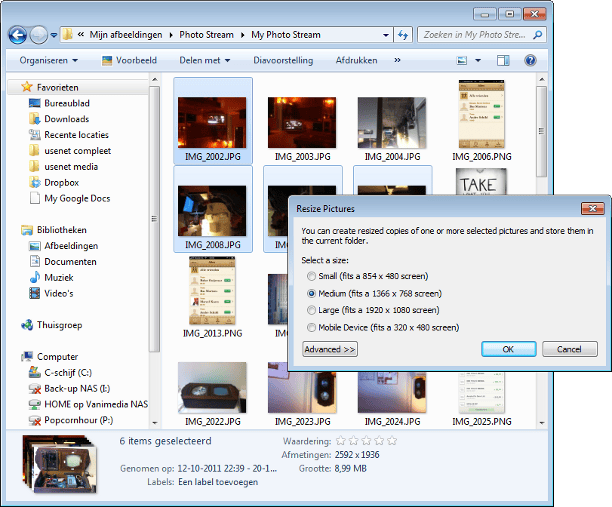
Task: Go back using the Explorer back arrow
Action: tap(18, 35)
